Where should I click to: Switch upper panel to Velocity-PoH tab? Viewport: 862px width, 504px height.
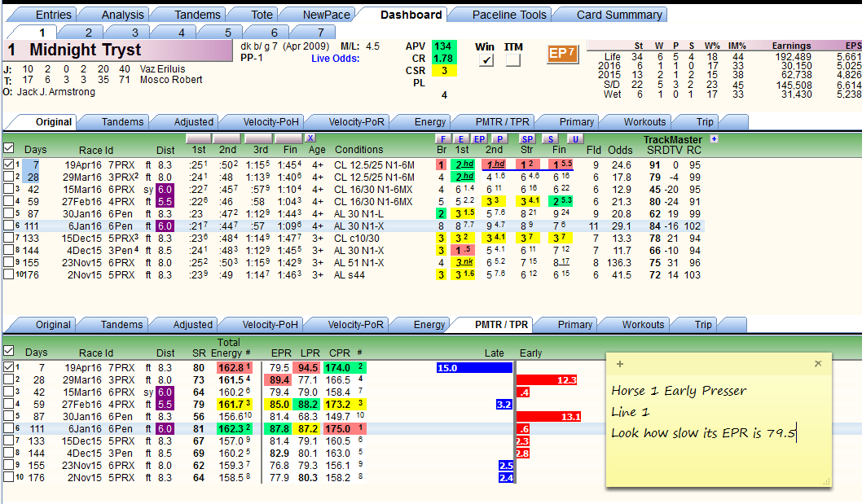270,122
